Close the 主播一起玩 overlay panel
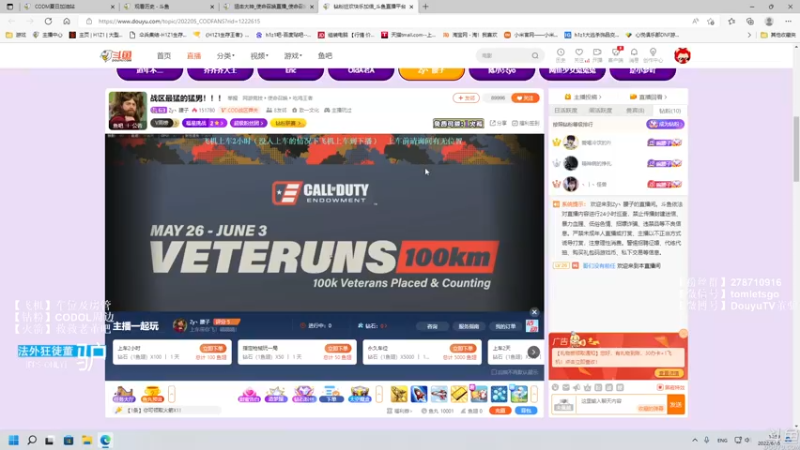The width and height of the screenshot is (800, 450). click(x=534, y=312)
